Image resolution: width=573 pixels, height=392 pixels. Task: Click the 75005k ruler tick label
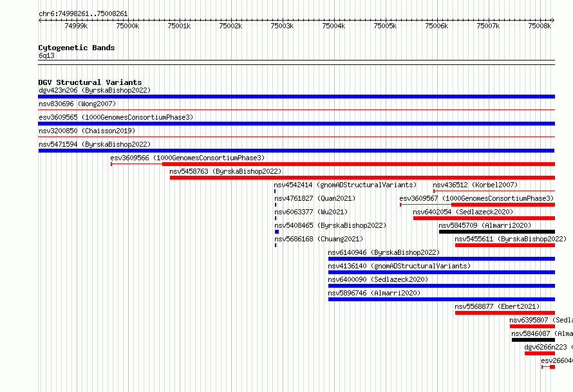(x=385, y=26)
